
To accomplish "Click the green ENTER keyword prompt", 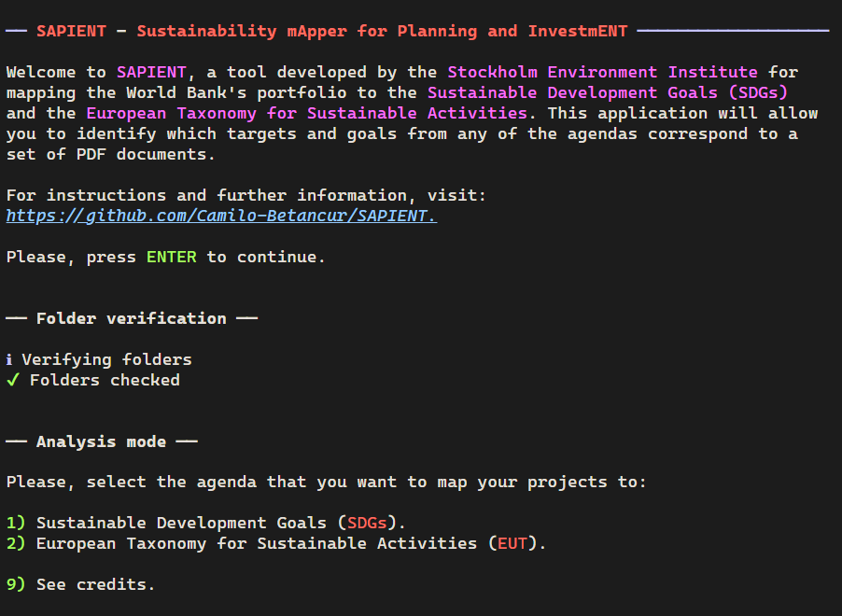I will coord(171,256).
